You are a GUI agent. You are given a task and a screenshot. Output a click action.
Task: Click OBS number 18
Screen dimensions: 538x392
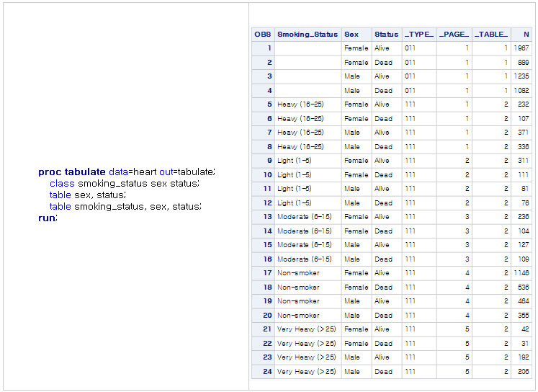tap(268, 288)
